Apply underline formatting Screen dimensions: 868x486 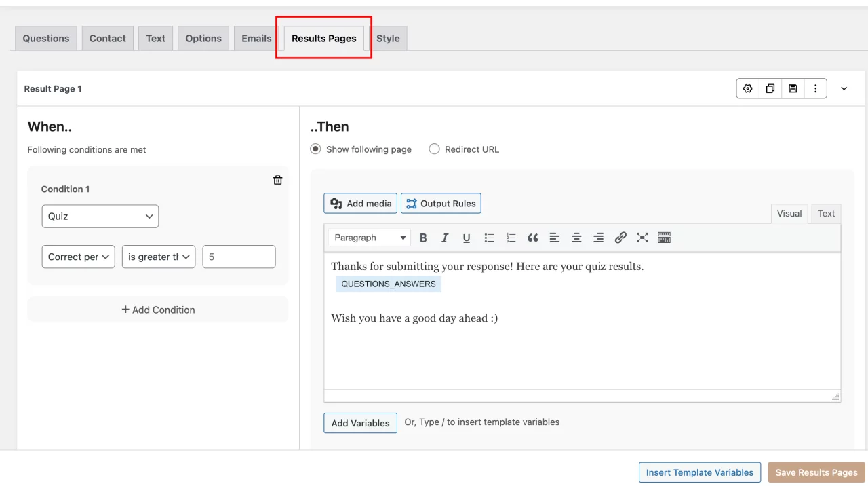click(x=467, y=238)
